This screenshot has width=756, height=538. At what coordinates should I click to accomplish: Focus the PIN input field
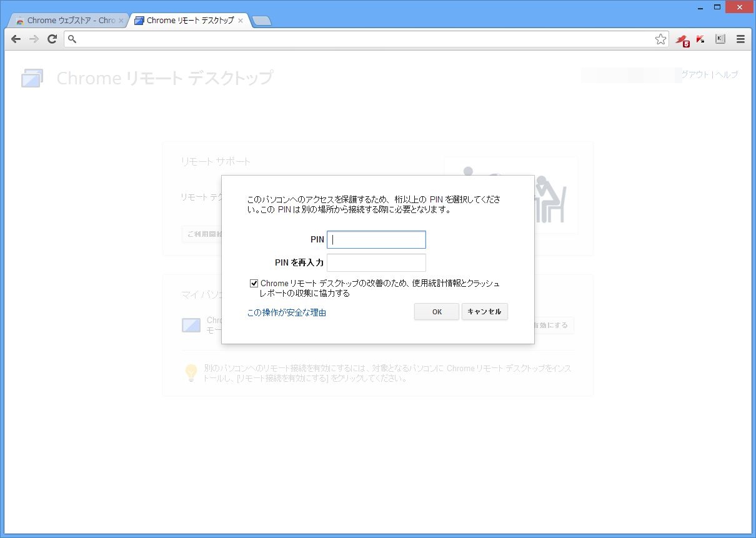pos(376,239)
